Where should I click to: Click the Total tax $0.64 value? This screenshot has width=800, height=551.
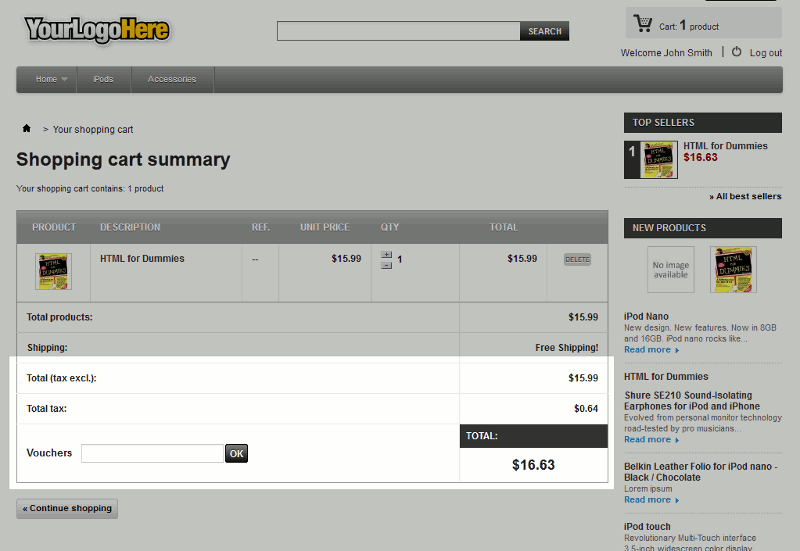click(x=586, y=409)
